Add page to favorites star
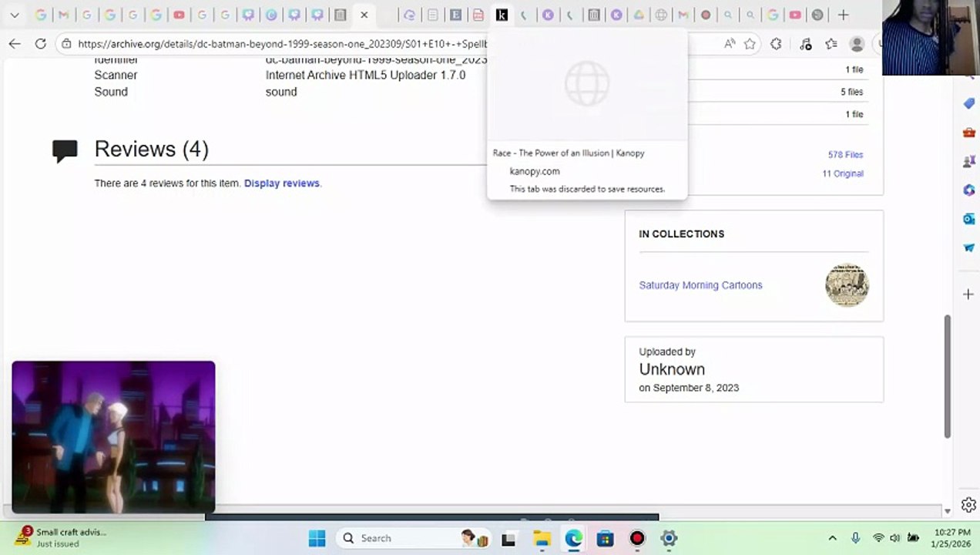 [x=750, y=44]
